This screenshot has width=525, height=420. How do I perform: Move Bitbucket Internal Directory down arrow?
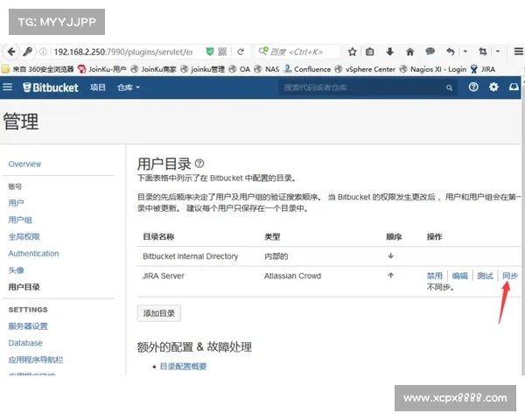pyautogui.click(x=390, y=255)
